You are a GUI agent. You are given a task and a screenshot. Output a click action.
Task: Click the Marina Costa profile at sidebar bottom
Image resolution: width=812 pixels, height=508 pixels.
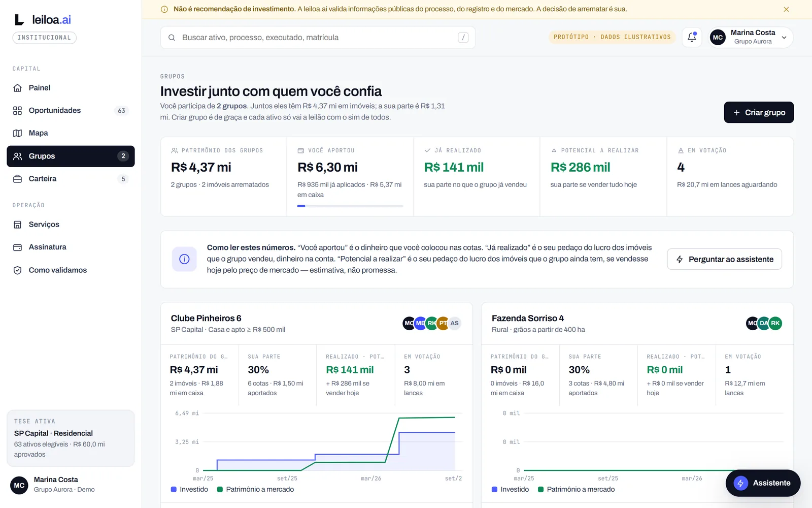click(x=71, y=485)
